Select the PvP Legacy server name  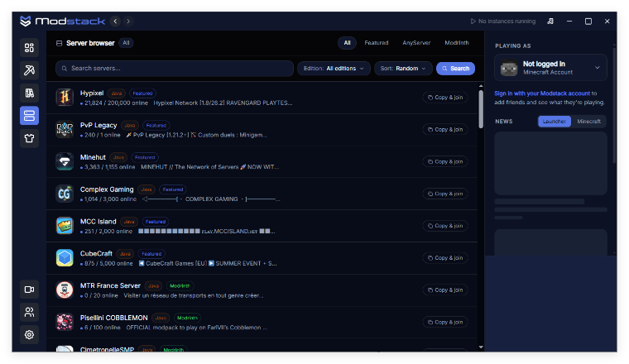[98, 125]
